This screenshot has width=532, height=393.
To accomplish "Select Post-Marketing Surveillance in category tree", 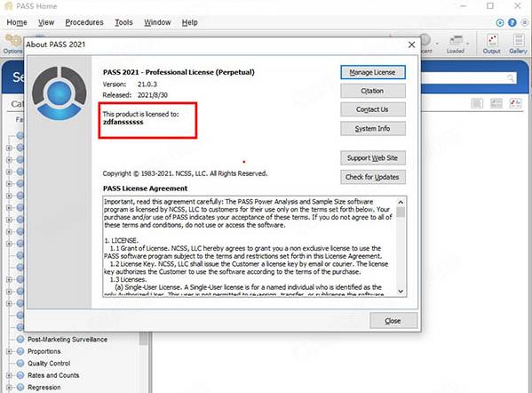I will pos(67,340).
